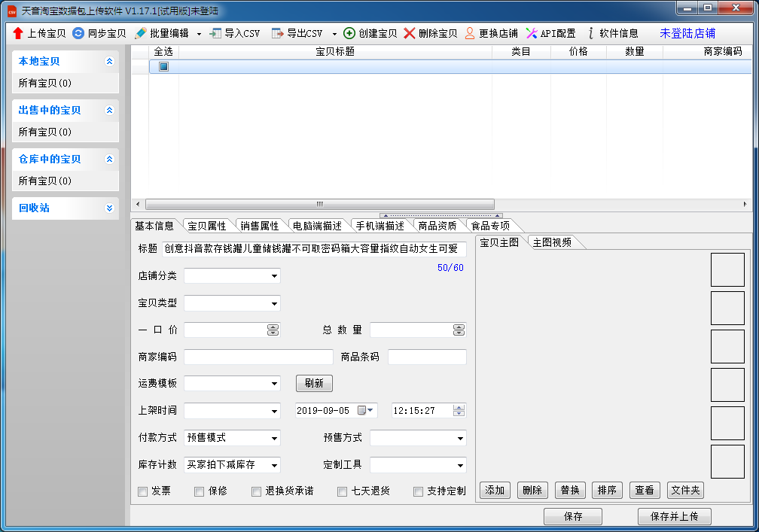Switch to the 主图视频 tab

click(553, 242)
